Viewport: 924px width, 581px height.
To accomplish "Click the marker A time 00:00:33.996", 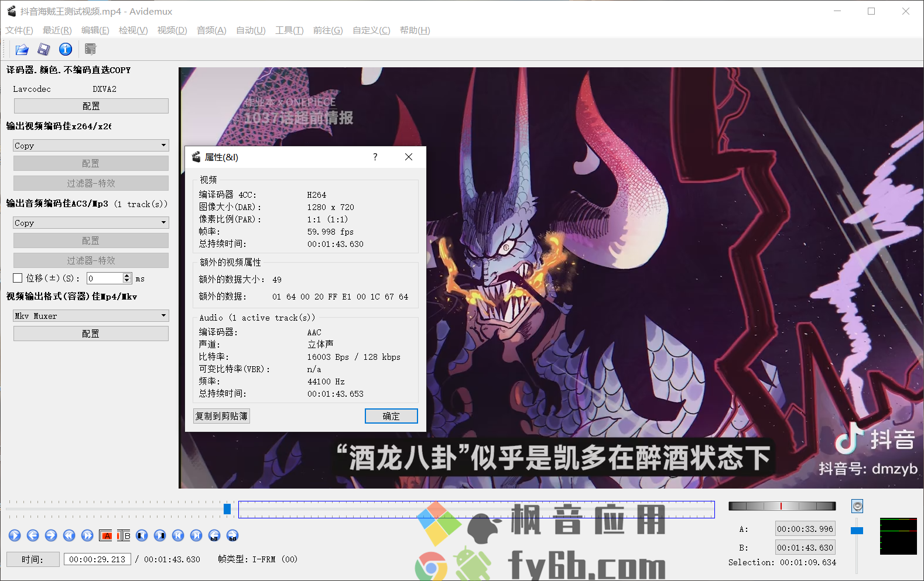I will (805, 529).
